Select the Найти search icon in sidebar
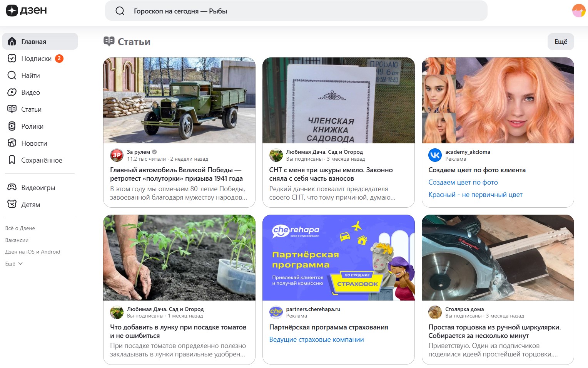Viewport: 588px width, 368px height. click(x=12, y=75)
